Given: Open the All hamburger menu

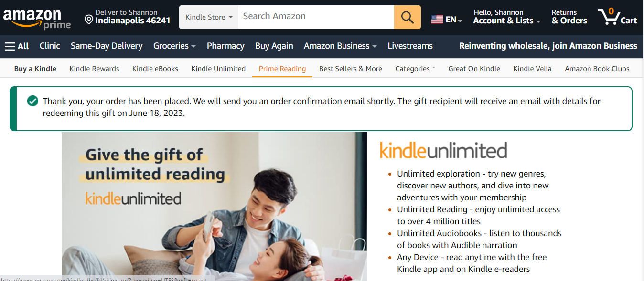Looking at the screenshot, I should (x=17, y=46).
